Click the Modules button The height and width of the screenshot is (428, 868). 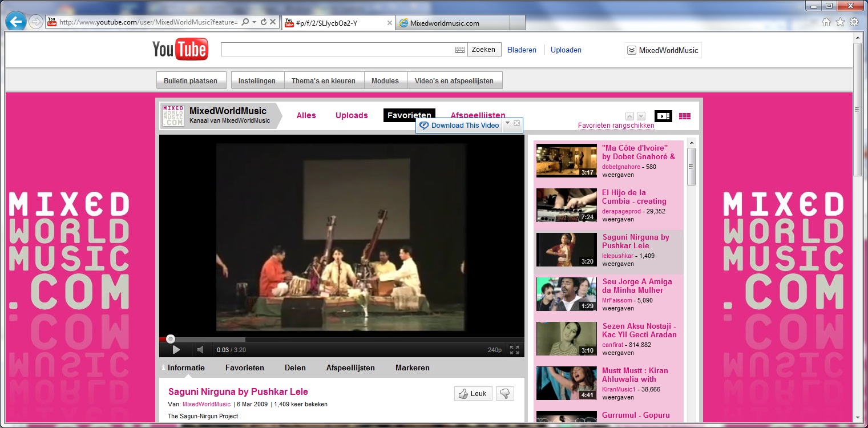(x=385, y=81)
